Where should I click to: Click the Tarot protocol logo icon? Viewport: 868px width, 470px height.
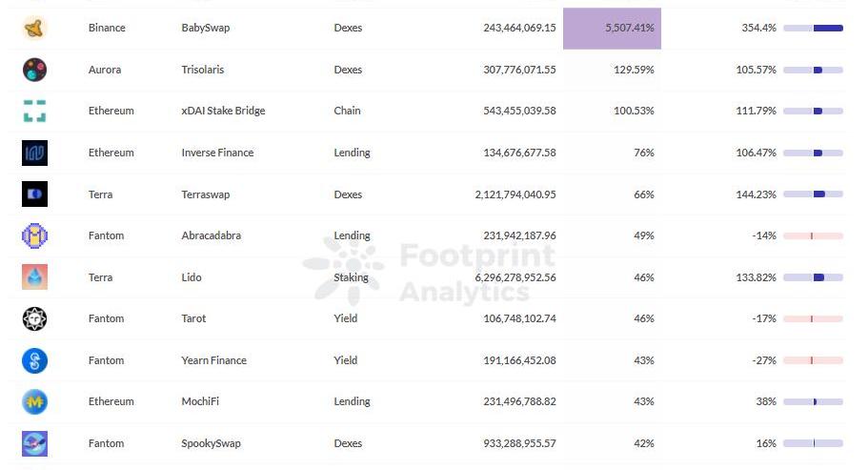click(x=35, y=318)
